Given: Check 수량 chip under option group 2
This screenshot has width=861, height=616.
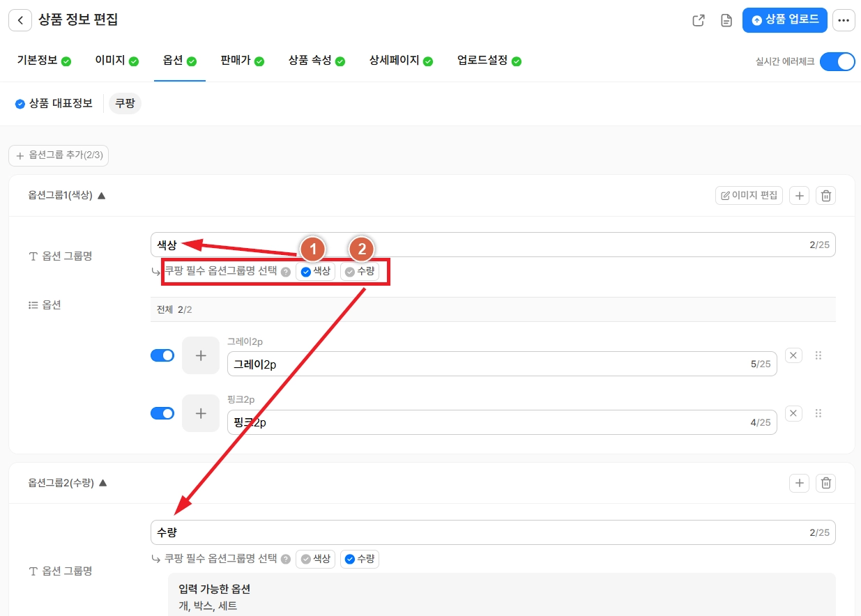Looking at the screenshot, I should 360,559.
